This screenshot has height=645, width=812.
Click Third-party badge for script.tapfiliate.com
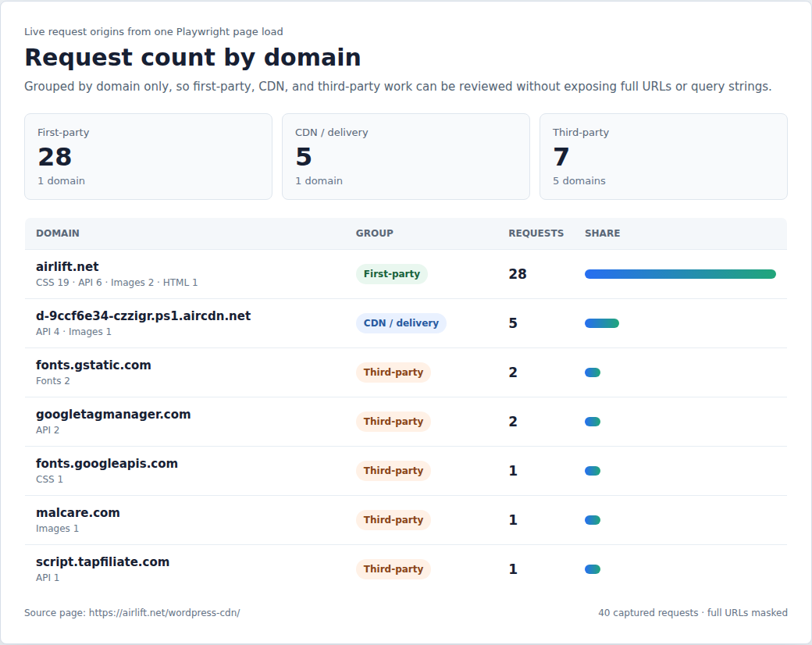point(393,569)
